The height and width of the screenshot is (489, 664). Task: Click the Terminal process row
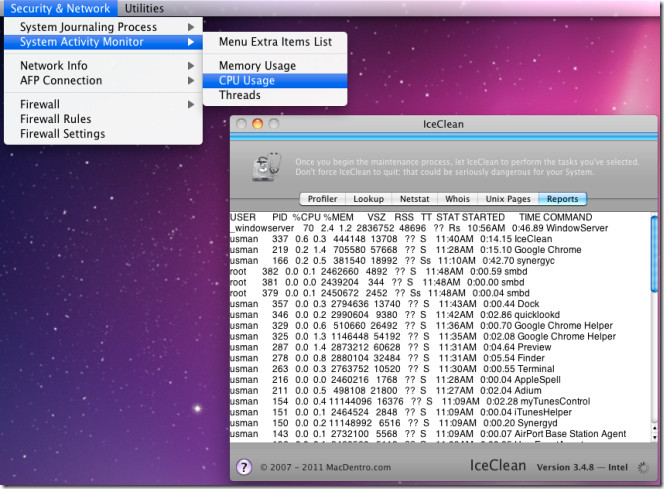point(440,369)
